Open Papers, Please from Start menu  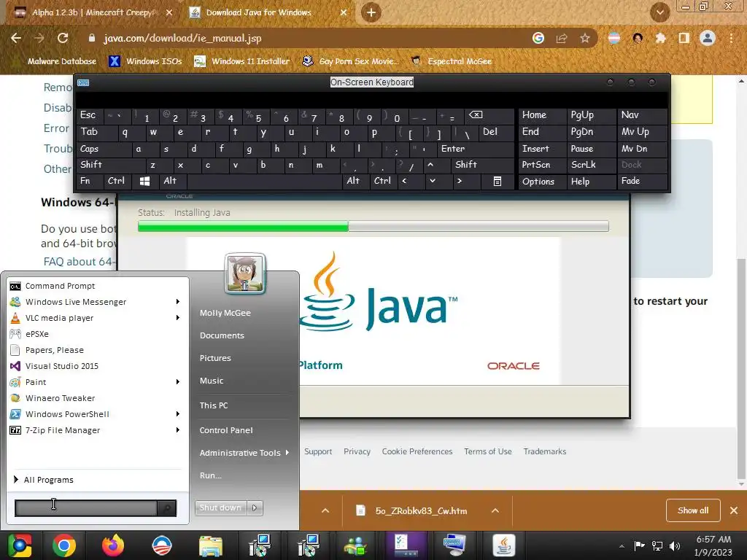click(98, 350)
